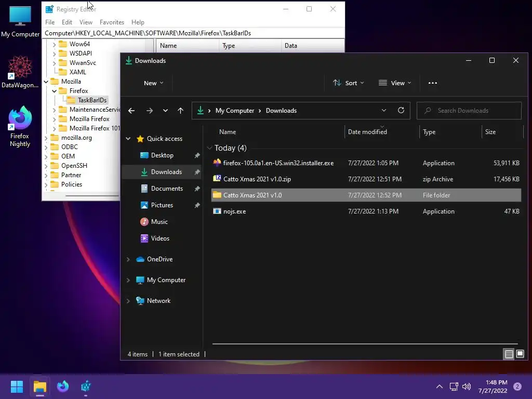Select the Policies registry key
Viewport: 532px width, 399px height.
(72, 184)
